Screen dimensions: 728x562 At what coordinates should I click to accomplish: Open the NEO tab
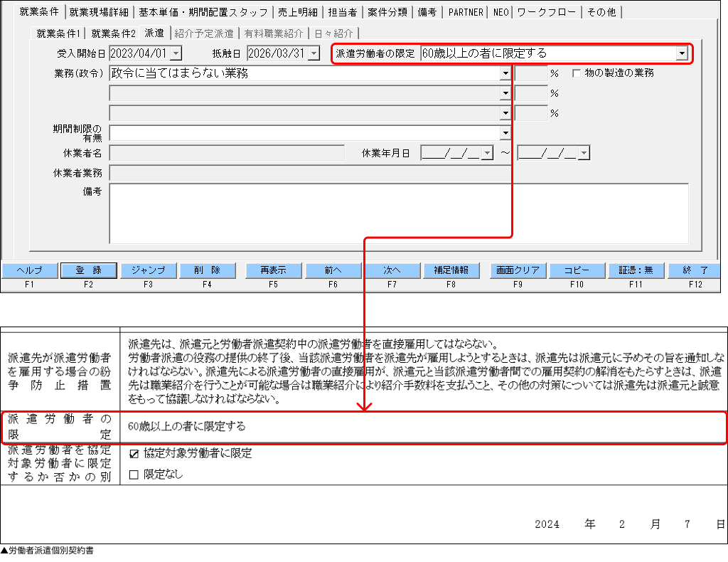[x=500, y=12]
